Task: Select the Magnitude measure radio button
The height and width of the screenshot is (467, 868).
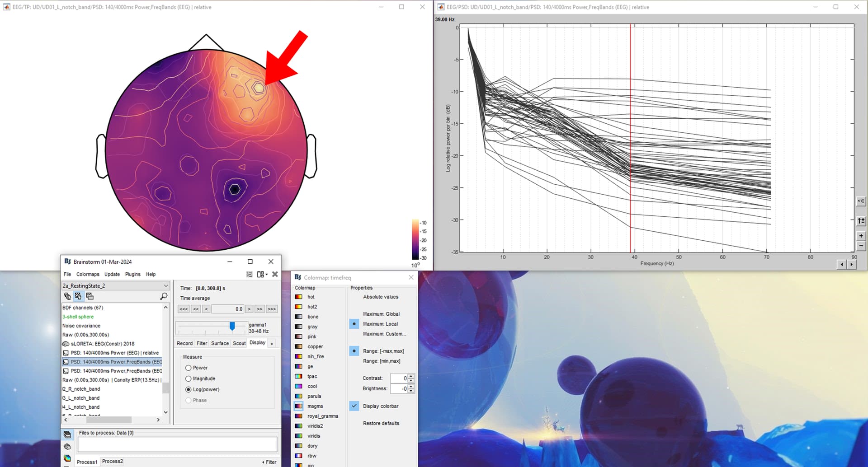Action: coord(189,378)
